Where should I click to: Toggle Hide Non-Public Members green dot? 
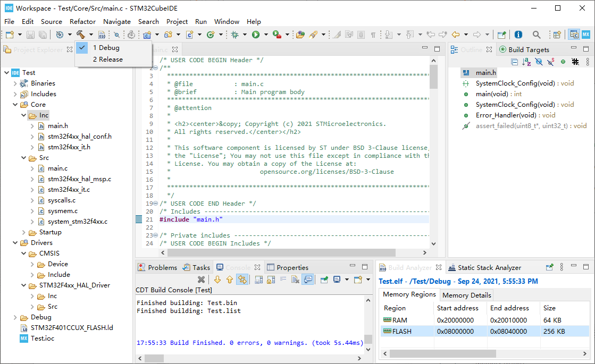(x=563, y=62)
